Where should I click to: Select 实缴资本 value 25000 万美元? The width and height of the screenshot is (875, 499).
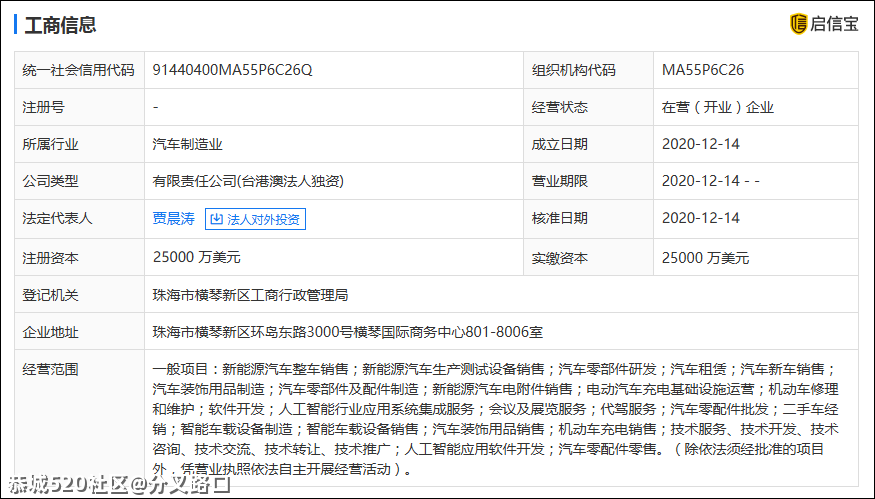pos(705,258)
